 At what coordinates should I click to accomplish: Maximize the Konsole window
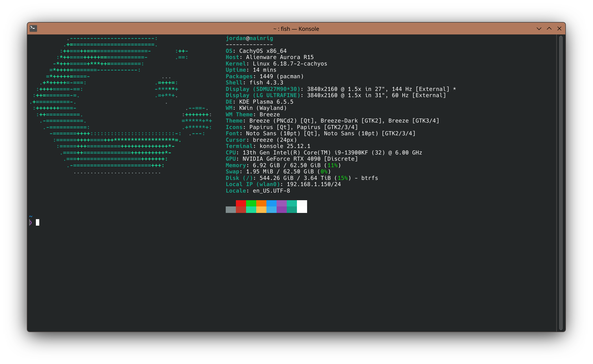[549, 29]
